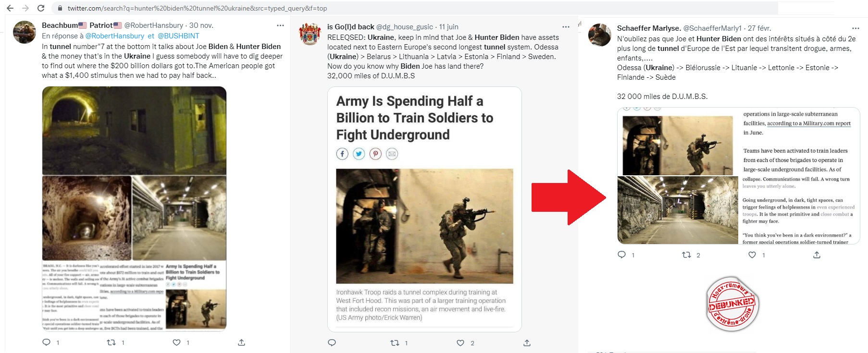Reply to the Beachbum Patriot tweet

click(x=47, y=342)
